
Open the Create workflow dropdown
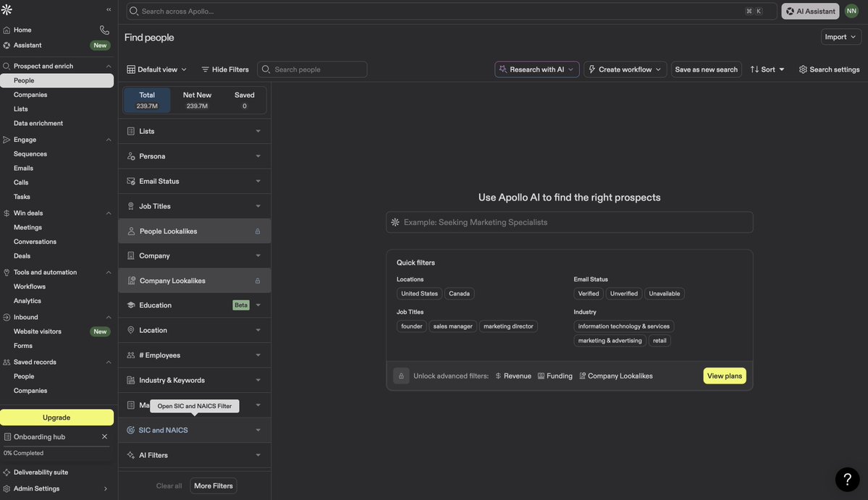(x=625, y=69)
